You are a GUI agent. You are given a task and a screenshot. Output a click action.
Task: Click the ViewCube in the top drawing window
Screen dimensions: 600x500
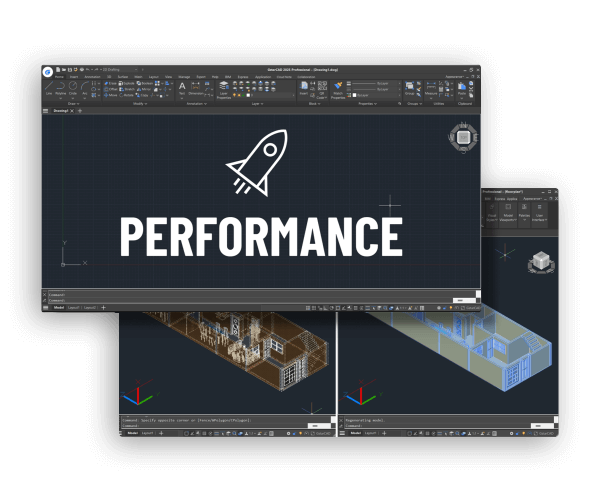[462, 138]
